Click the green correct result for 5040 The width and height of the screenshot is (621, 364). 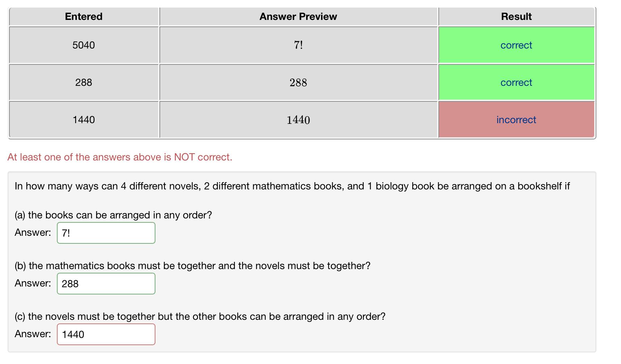(516, 45)
